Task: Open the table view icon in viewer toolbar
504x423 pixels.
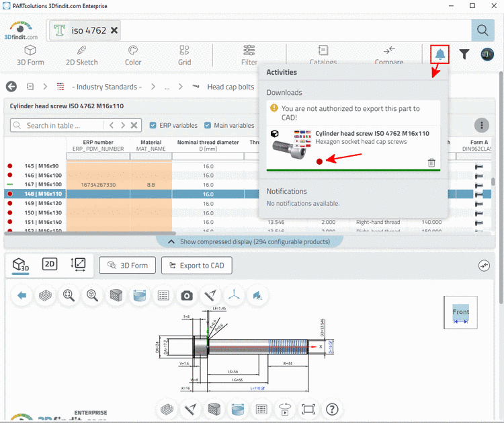Action: point(163,295)
